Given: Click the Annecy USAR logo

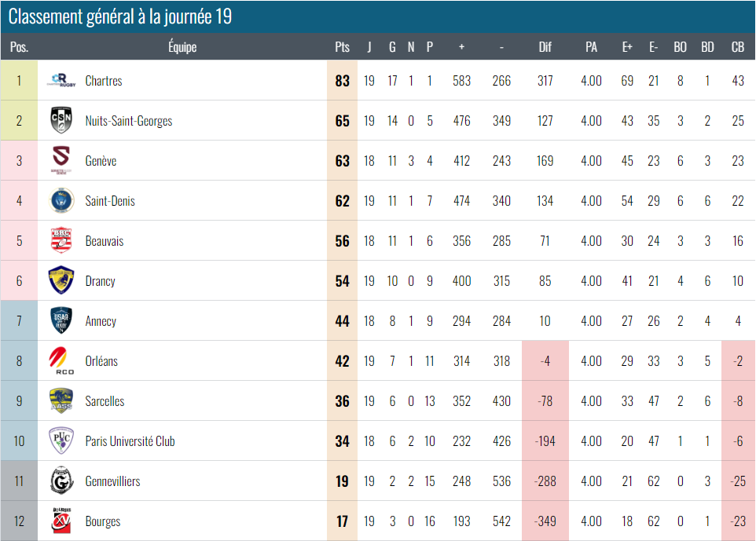Looking at the screenshot, I should tap(61, 320).
